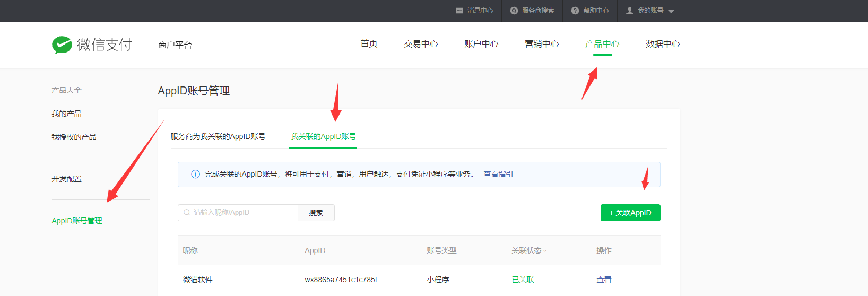Open 账户中心 in the top navigation
Image resolution: width=868 pixels, height=296 pixels.
coord(481,44)
